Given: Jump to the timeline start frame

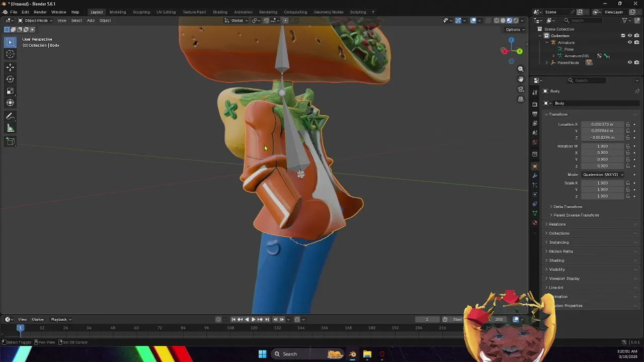Looking at the screenshot, I should point(233,319).
